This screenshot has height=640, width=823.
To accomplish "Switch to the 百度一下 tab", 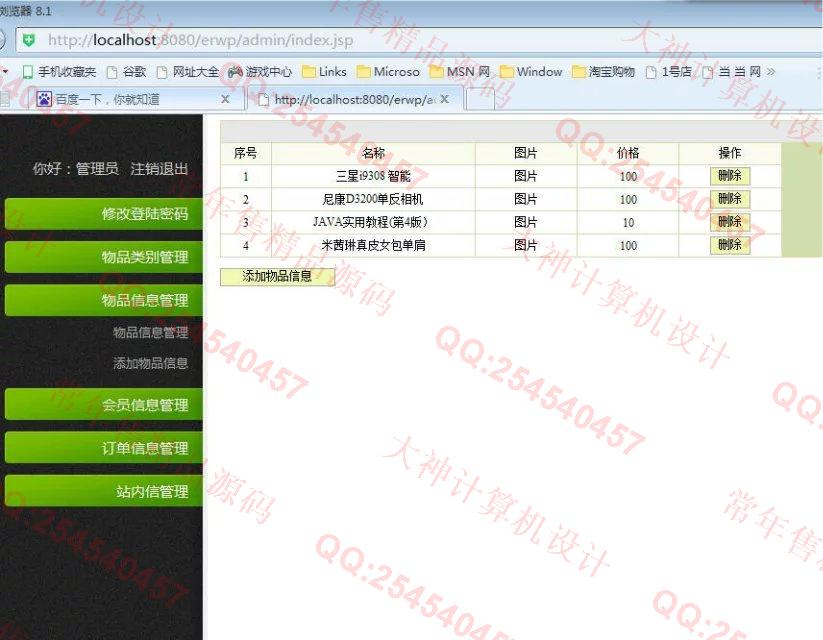I will (134, 99).
